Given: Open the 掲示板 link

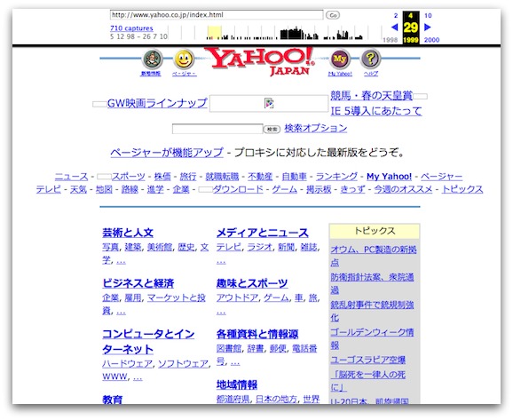Looking at the screenshot, I should click(319, 189).
